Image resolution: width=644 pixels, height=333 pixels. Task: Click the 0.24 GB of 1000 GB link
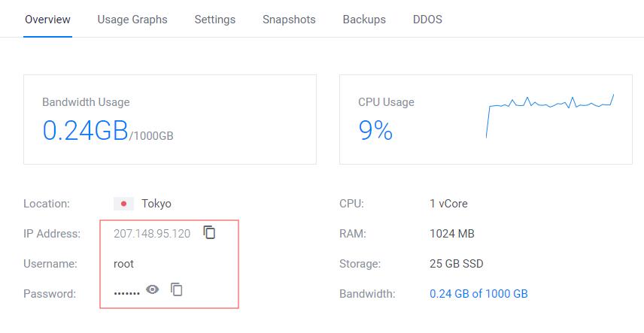[x=478, y=294]
